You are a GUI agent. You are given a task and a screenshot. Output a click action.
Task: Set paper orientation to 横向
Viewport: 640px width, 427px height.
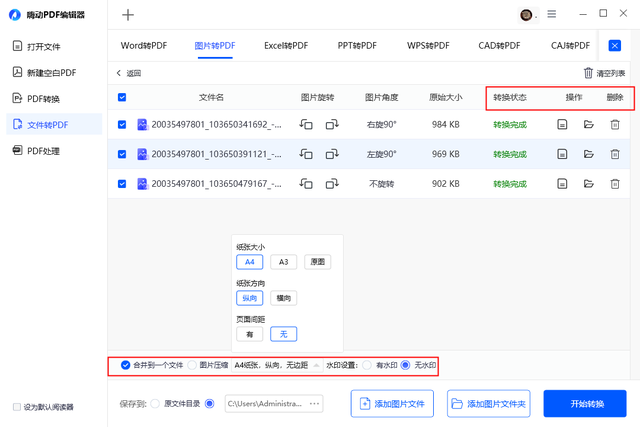coord(283,298)
